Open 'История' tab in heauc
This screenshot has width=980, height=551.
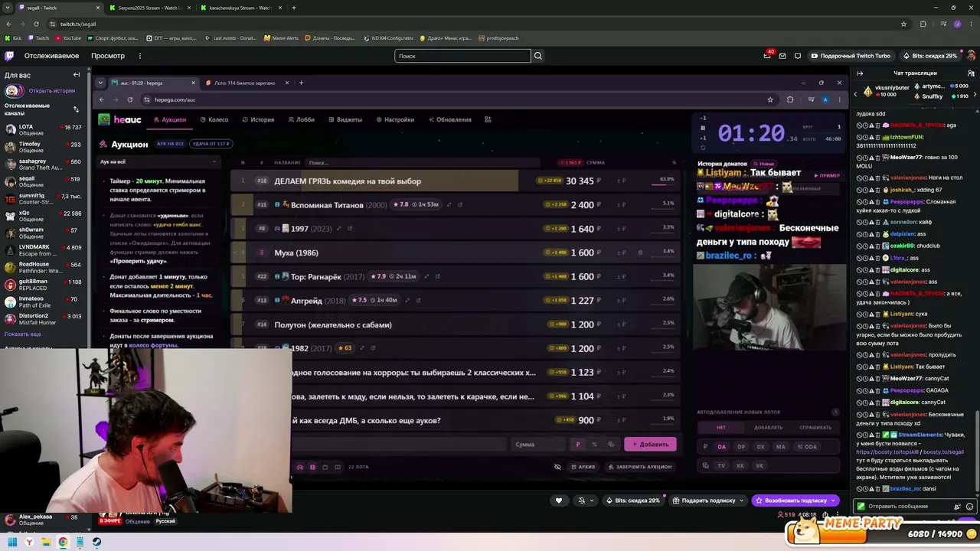point(258,119)
